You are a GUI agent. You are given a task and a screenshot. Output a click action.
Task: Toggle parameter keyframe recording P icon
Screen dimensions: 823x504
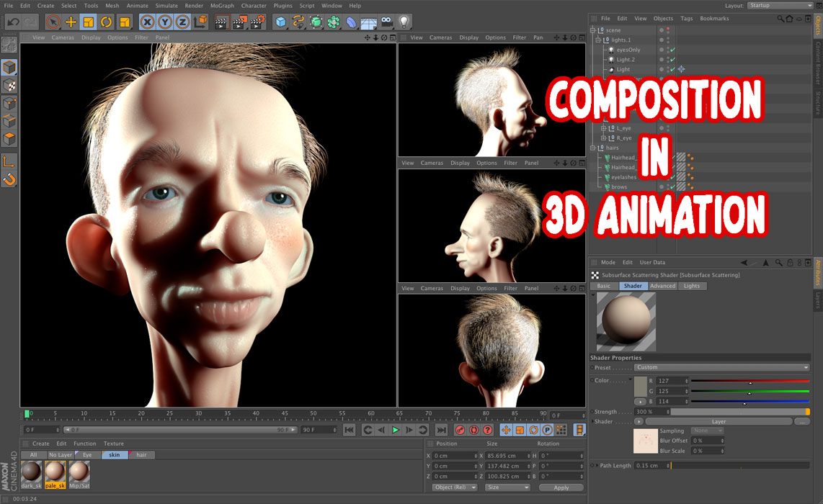tap(547, 430)
